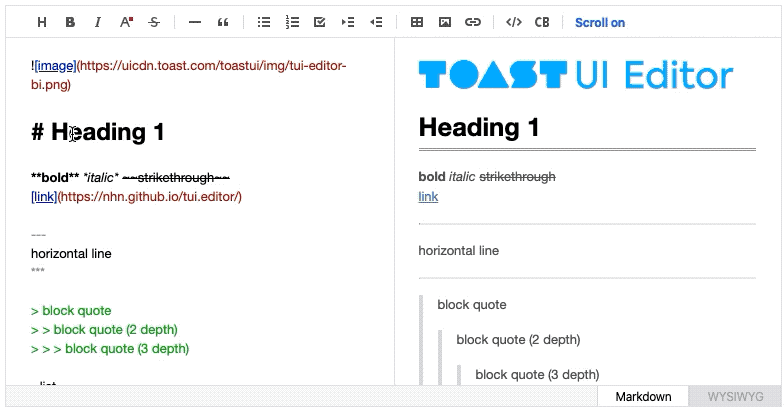Switch to the Markdown tab
This screenshot has width=784, height=412.
pyautogui.click(x=643, y=396)
